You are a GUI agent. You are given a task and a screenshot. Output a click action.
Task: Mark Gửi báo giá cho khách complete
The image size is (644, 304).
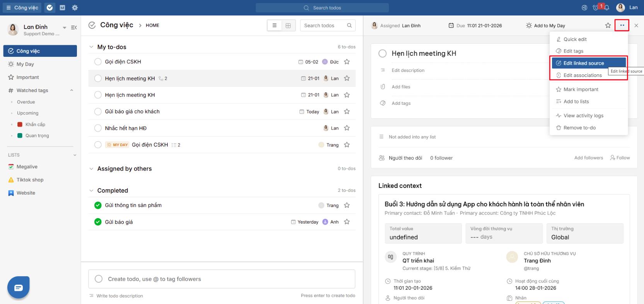98,111
